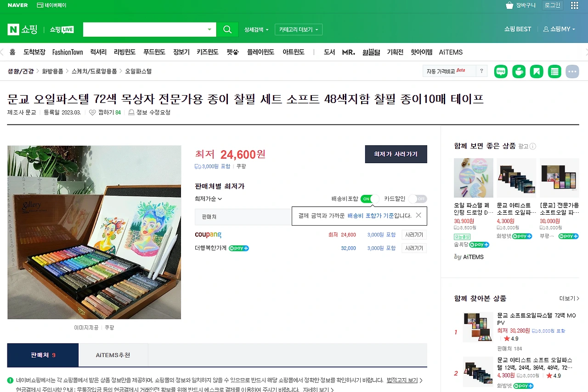The height and width of the screenshot is (392, 588).
Task: Open the 30,900원 오일 파스텔 페인팅 thumbnail
Action: tap(474, 178)
